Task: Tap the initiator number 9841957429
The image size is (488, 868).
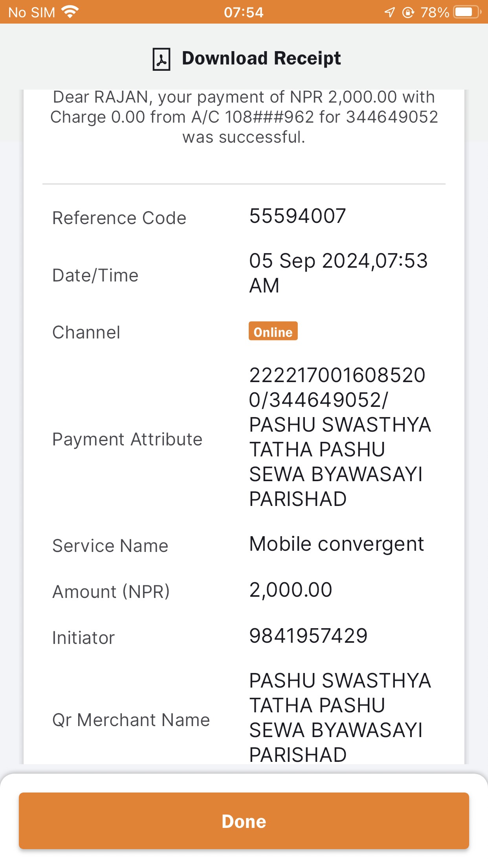Action: pos(308,636)
